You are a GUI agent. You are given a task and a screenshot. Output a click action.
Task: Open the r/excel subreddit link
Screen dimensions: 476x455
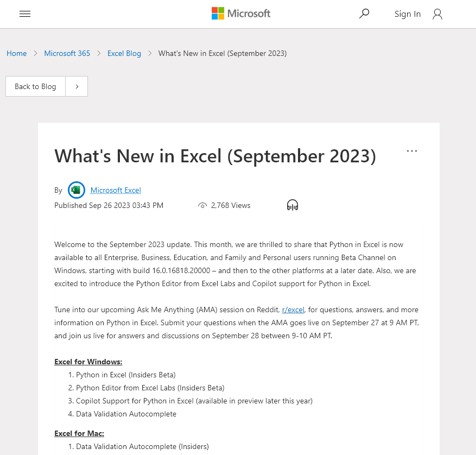[293, 309]
